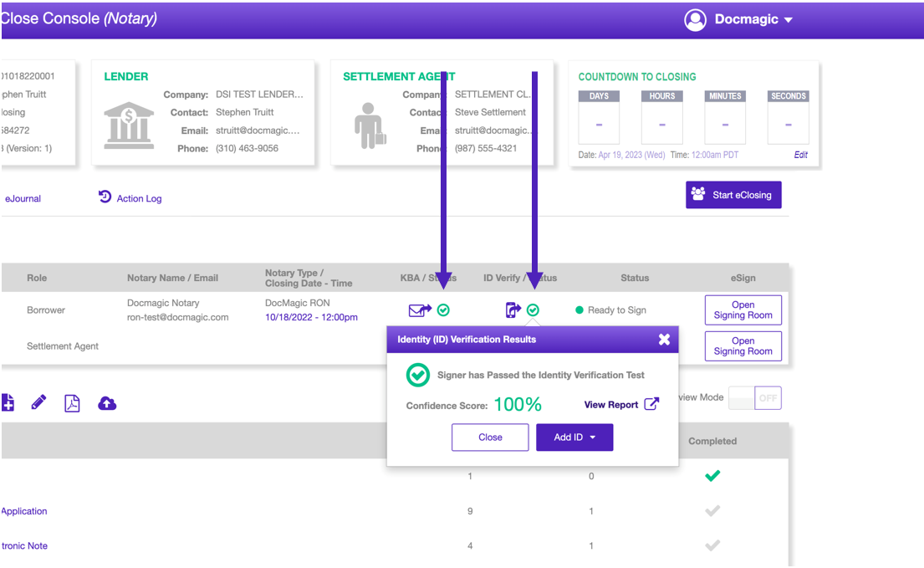Click the cloud upload icon
The height and width of the screenshot is (568, 924).
click(107, 403)
